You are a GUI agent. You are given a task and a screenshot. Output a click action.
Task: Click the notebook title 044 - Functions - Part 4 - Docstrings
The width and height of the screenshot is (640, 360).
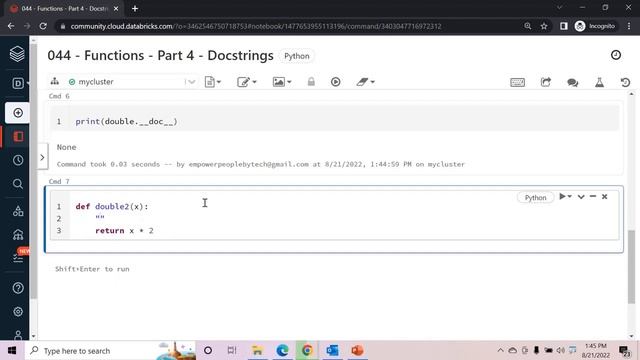point(160,56)
